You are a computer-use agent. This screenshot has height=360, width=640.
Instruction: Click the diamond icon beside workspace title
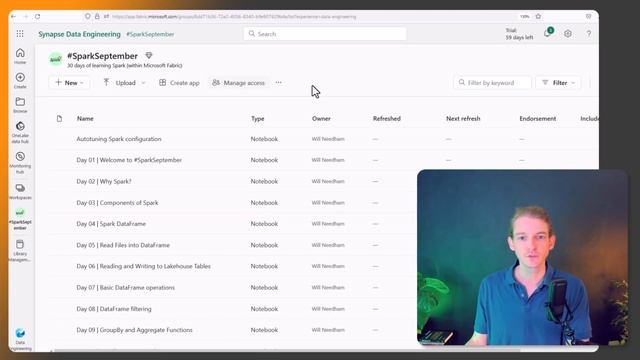[149, 56]
